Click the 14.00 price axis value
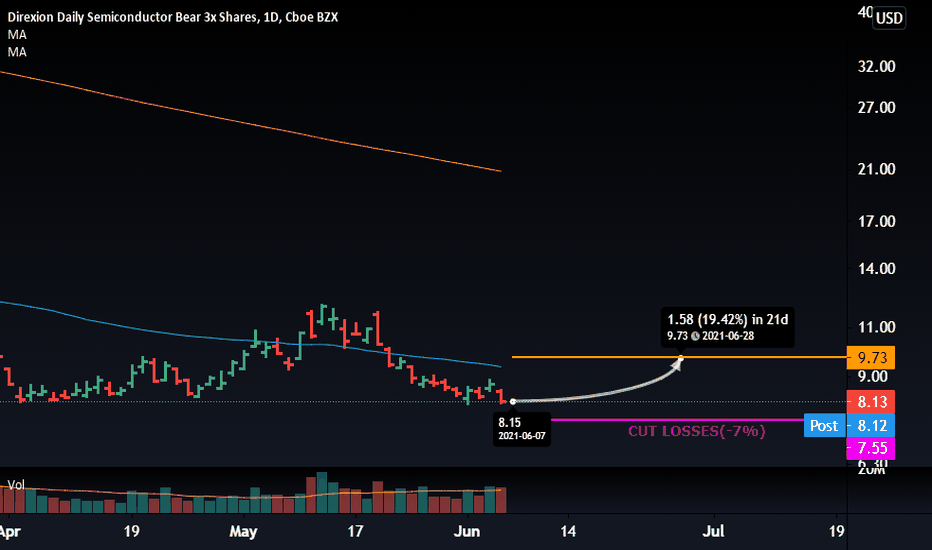Image resolution: width=932 pixels, height=550 pixels. 876,269
